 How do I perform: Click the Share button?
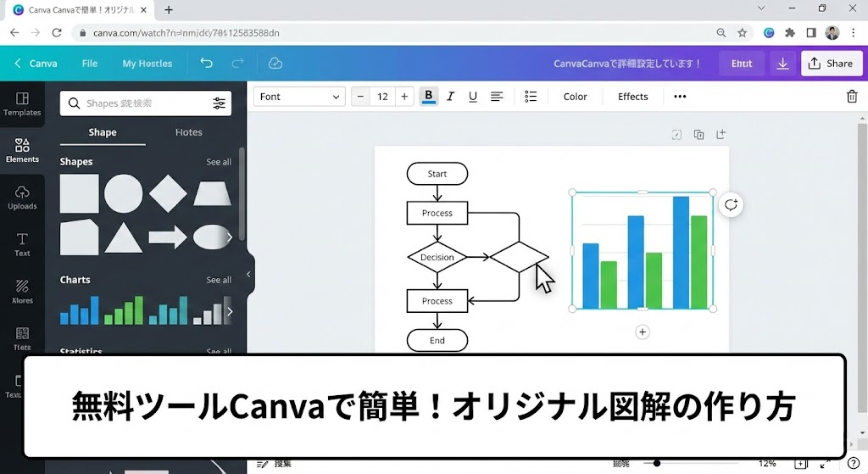point(831,64)
